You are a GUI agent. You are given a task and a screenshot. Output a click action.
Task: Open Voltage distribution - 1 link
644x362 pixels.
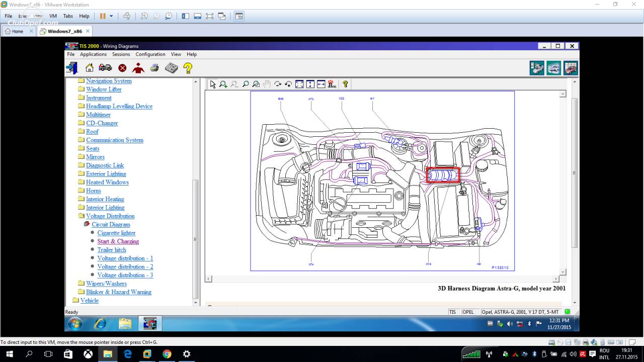(x=125, y=258)
